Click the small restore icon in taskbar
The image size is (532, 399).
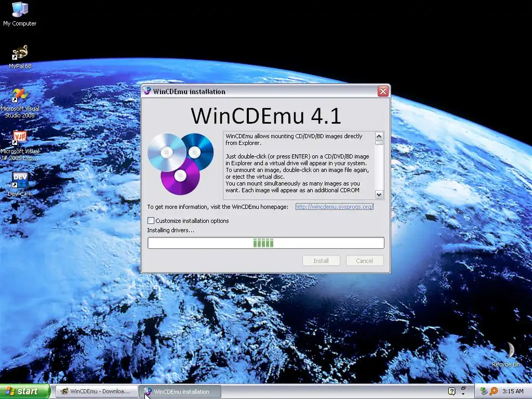point(463,388)
